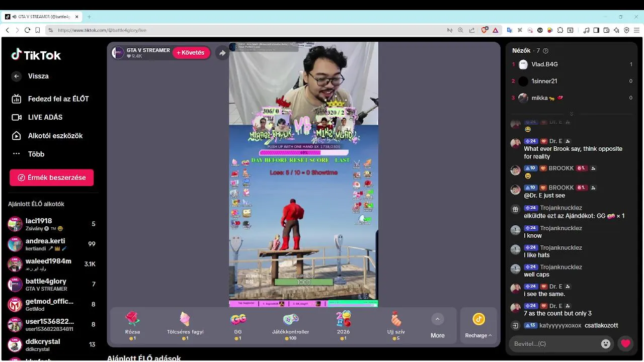
Task: Click the zoom magnifier icon in address bar
Action: coord(460,30)
